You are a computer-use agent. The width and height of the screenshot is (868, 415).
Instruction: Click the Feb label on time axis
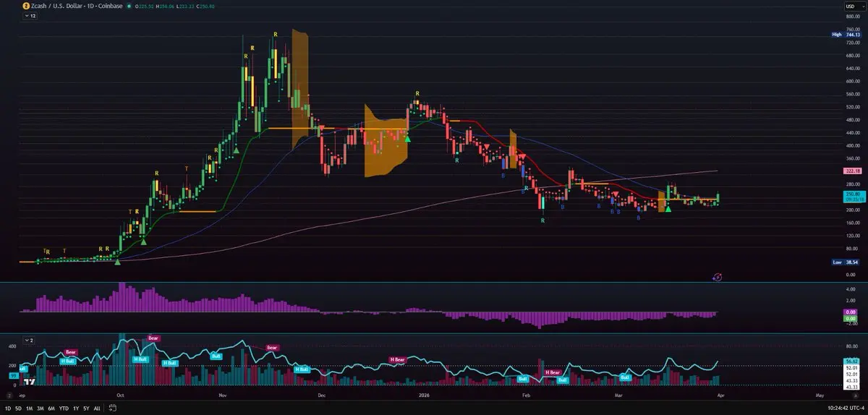(x=526, y=396)
